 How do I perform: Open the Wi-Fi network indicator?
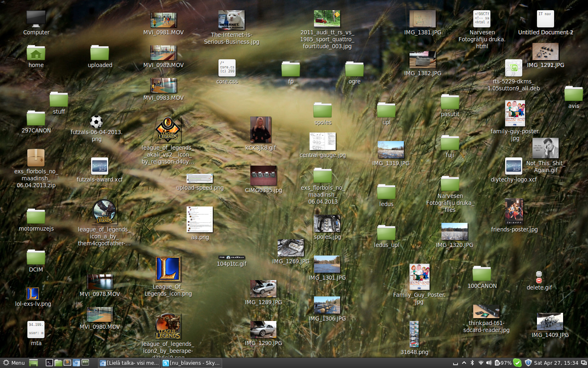(x=481, y=363)
